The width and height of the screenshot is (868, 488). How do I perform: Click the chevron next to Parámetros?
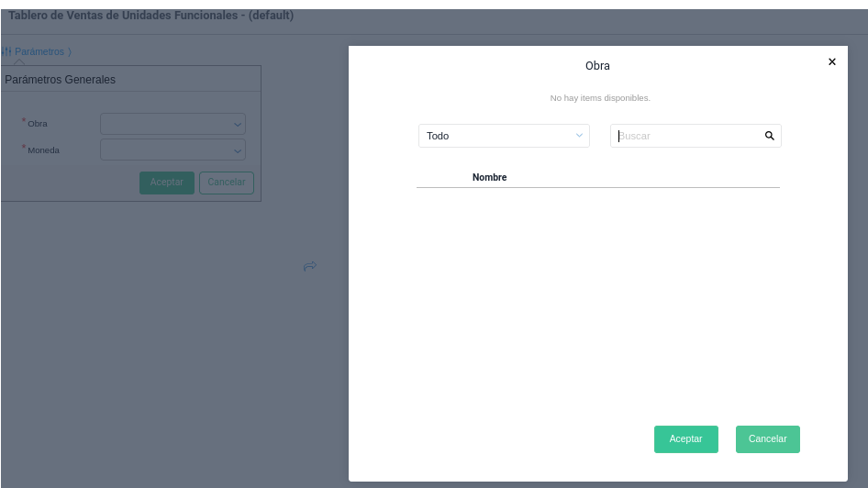click(69, 52)
